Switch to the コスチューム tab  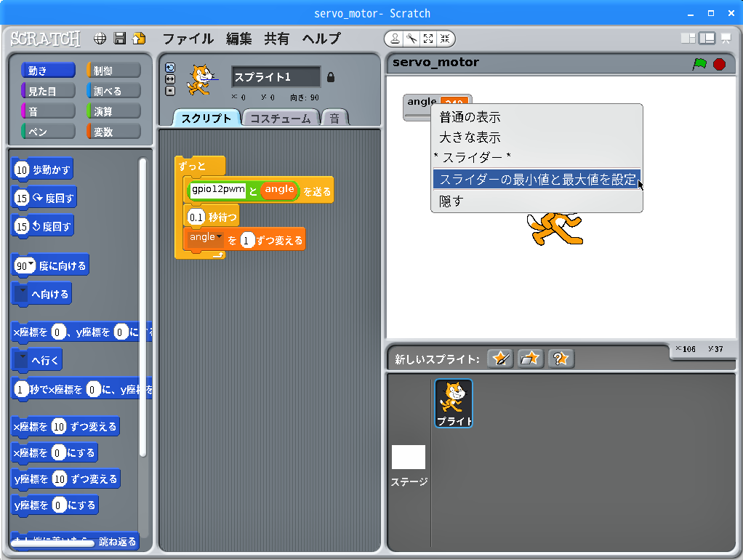(x=280, y=118)
